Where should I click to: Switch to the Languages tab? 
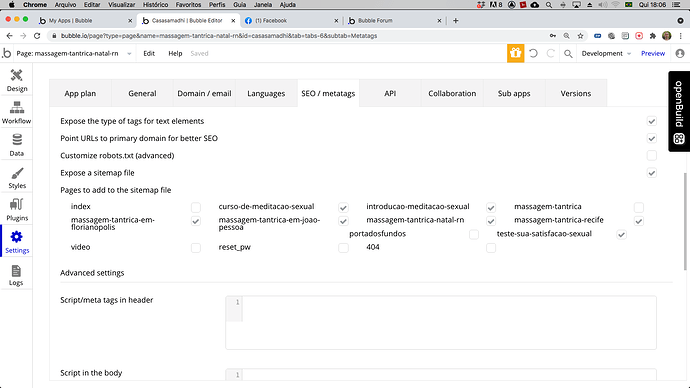(x=266, y=93)
